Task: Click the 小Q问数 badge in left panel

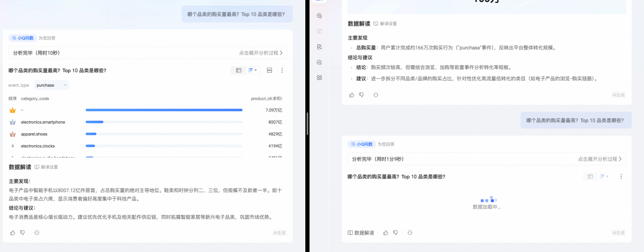Action: [x=23, y=38]
